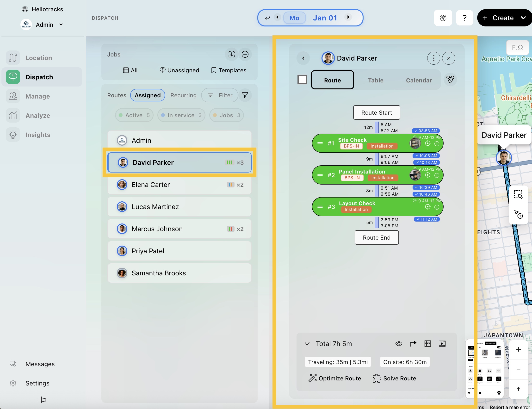The image size is (532, 409).
Task: Open three-dot menu for David Parker
Action: pyautogui.click(x=433, y=58)
